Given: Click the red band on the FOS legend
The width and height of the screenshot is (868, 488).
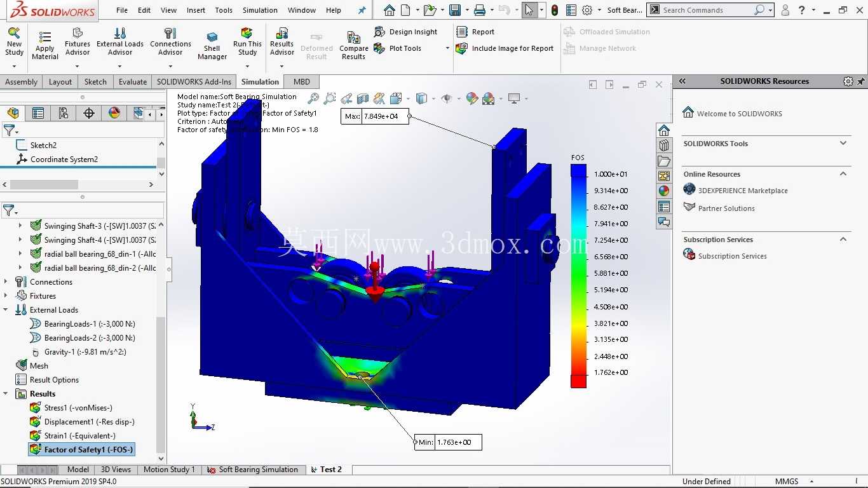Looking at the screenshot, I should click(x=578, y=381).
